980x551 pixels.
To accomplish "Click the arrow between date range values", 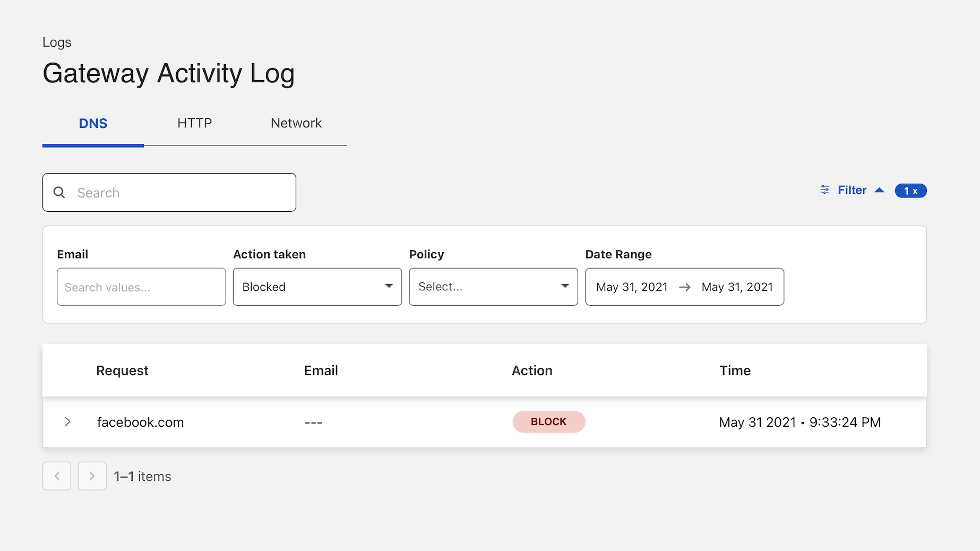I will coord(684,287).
